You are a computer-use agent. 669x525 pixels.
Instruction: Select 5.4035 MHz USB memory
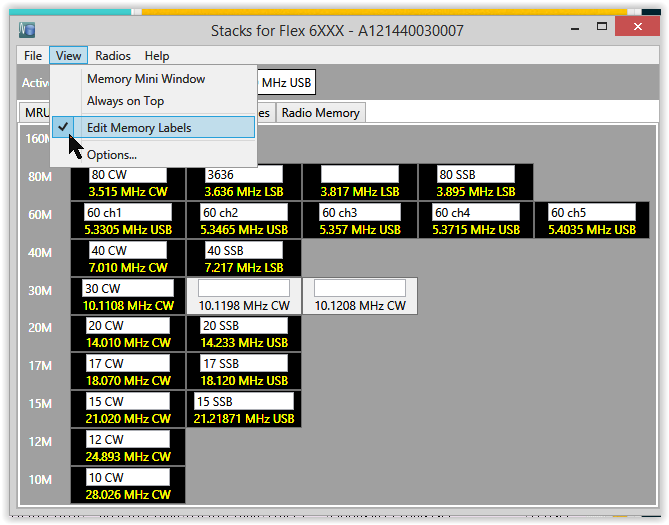592,230
